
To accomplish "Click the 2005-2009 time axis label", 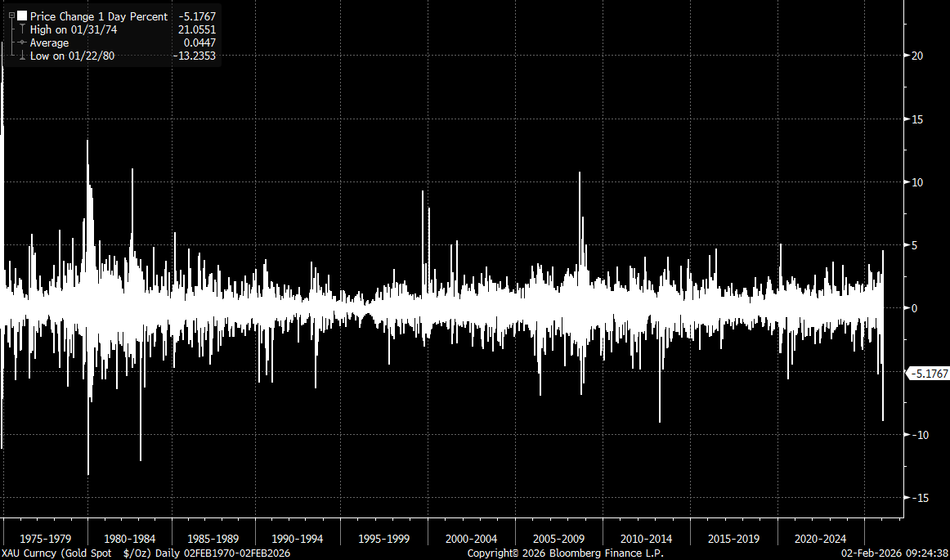I will 559,539.
